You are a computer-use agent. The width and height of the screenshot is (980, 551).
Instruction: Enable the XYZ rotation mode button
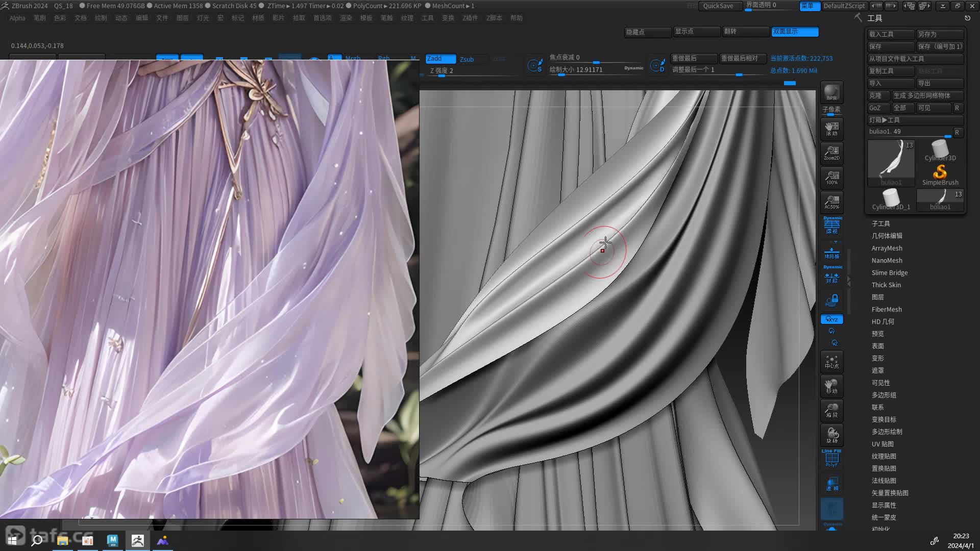(x=831, y=319)
